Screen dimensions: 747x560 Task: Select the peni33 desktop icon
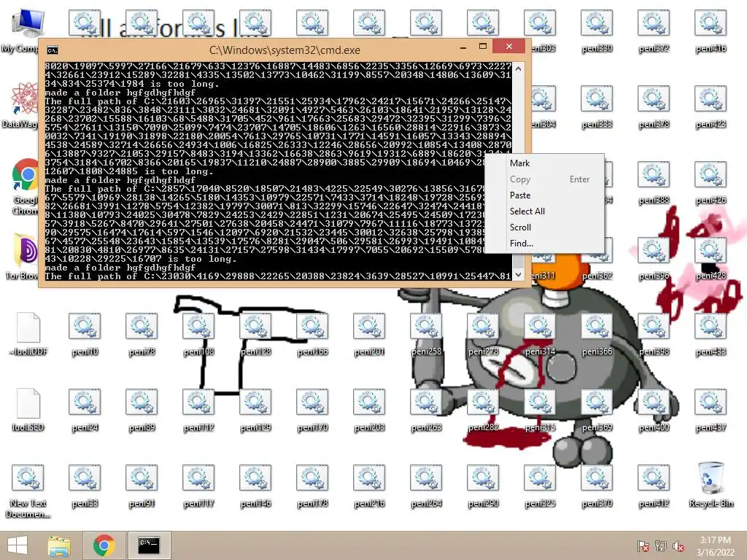point(85,486)
